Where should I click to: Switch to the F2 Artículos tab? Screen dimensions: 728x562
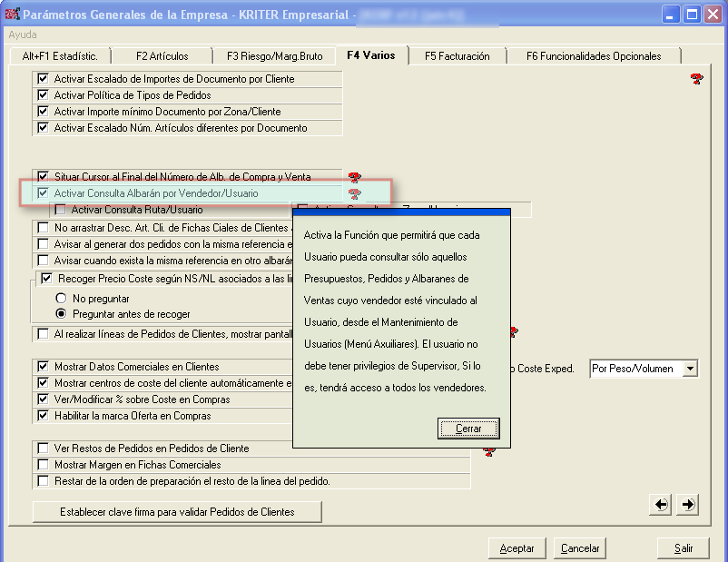pos(160,56)
